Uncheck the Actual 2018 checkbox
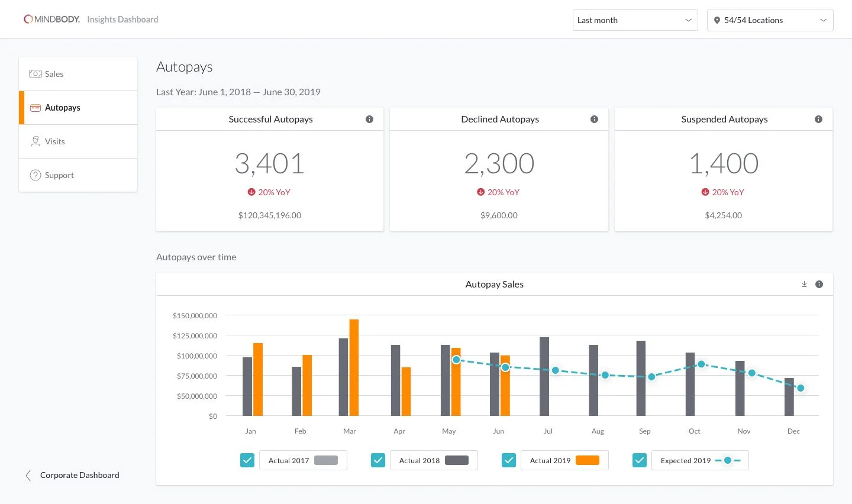Screen dimensions: 852x504 [378, 460]
